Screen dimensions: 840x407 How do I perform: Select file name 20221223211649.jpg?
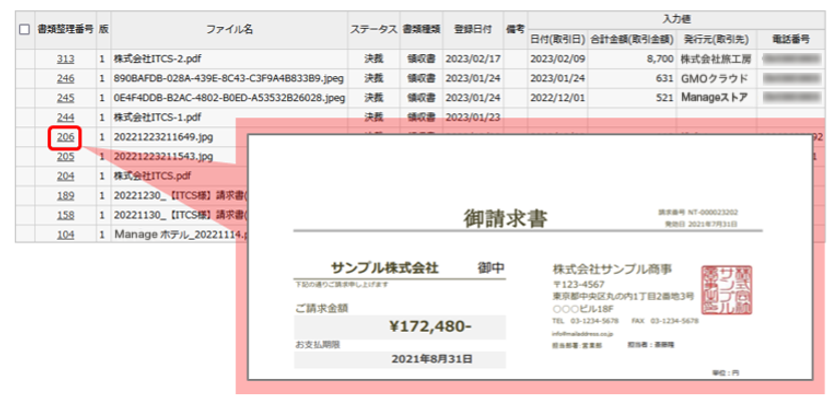tap(163, 137)
